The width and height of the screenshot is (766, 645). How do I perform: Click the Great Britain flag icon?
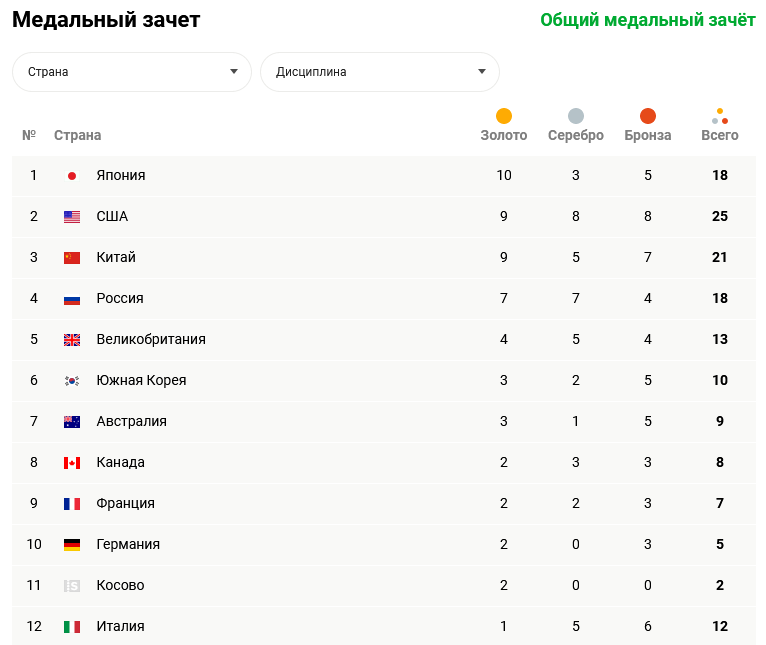72,340
